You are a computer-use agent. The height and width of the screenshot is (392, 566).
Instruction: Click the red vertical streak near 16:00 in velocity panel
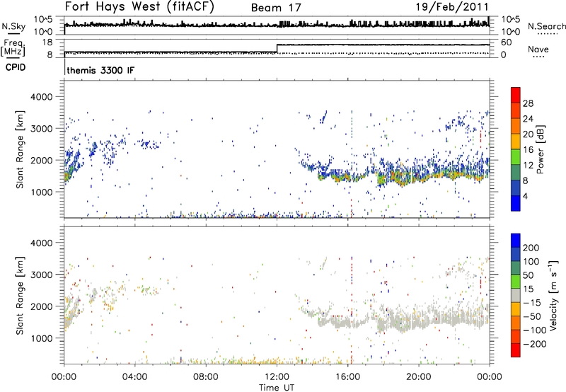click(x=351, y=311)
